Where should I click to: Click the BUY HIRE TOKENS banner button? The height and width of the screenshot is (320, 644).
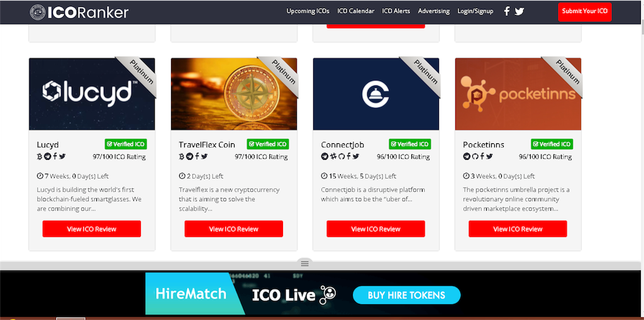[406, 295]
